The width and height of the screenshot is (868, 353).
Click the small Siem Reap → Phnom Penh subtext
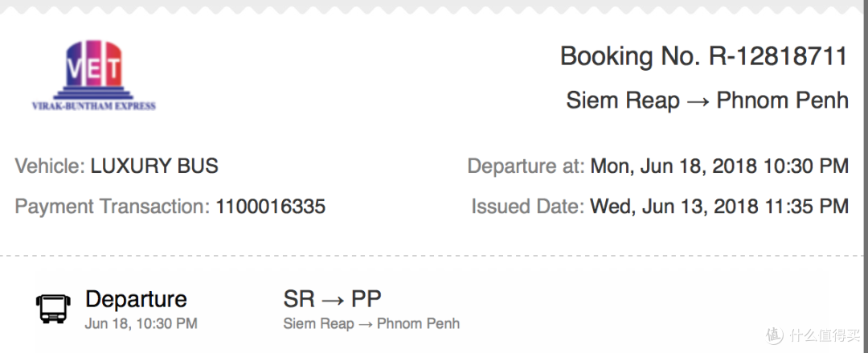tap(371, 323)
